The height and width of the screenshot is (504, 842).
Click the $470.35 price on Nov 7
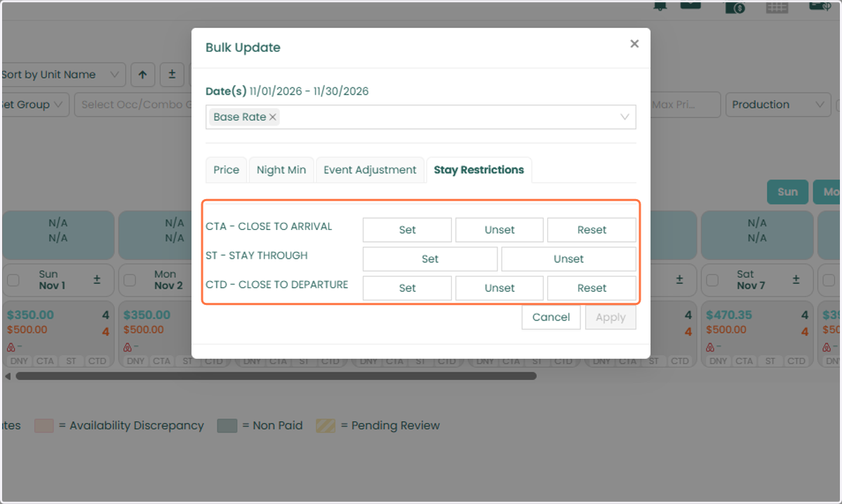tap(729, 315)
